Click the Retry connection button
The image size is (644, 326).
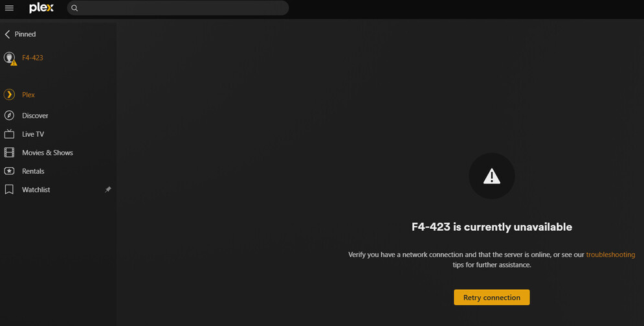click(492, 297)
